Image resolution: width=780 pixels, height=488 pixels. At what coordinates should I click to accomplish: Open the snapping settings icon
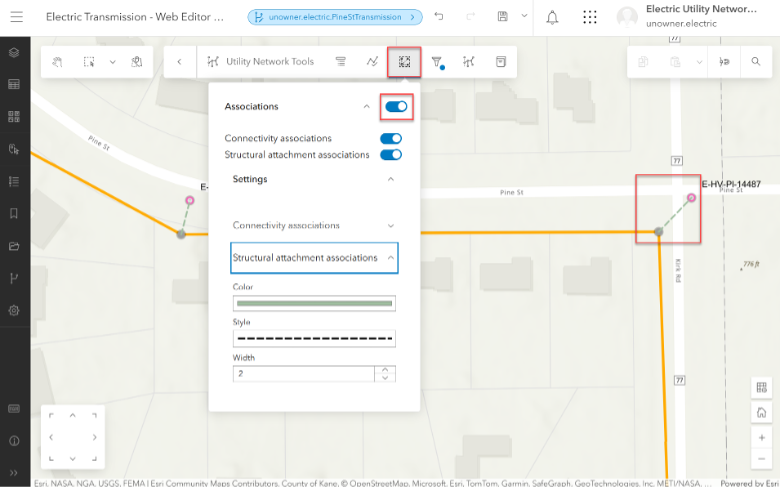pos(724,62)
